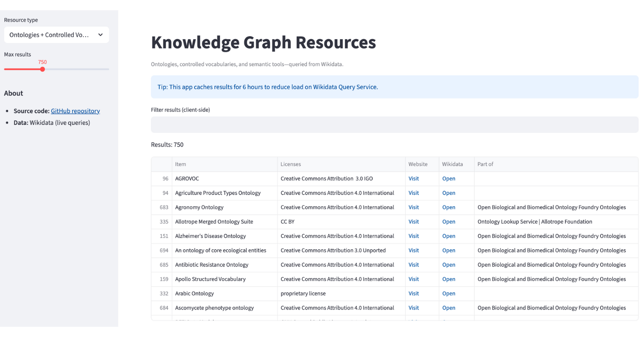Visit the Allotrope Merged Ontology Suite website
This screenshot has height=337, width=644.
[413, 221]
